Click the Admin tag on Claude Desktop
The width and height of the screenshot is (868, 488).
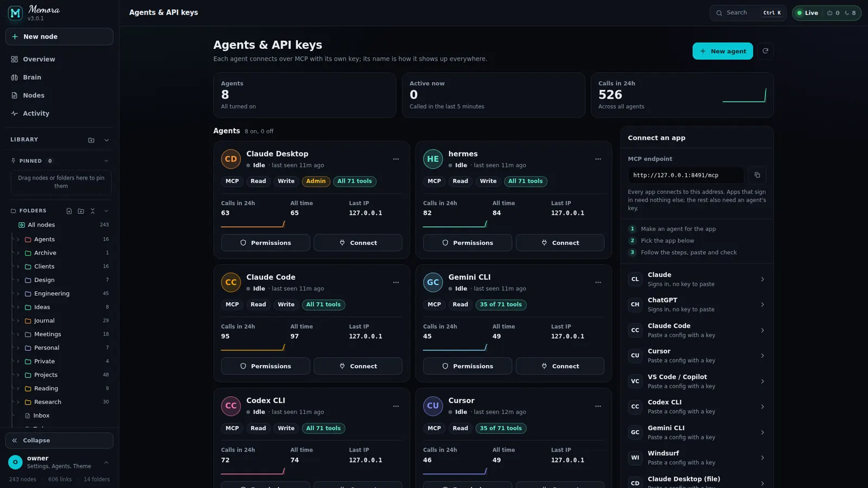[316, 181]
